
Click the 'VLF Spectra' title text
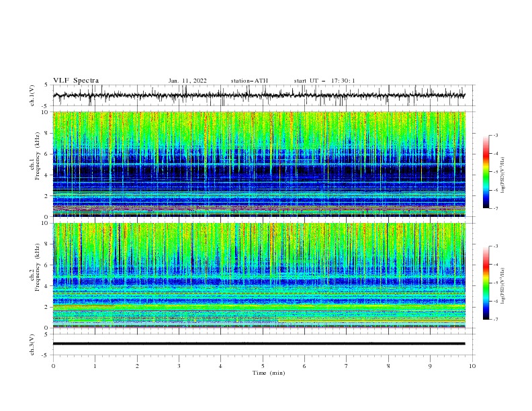[x=76, y=81]
